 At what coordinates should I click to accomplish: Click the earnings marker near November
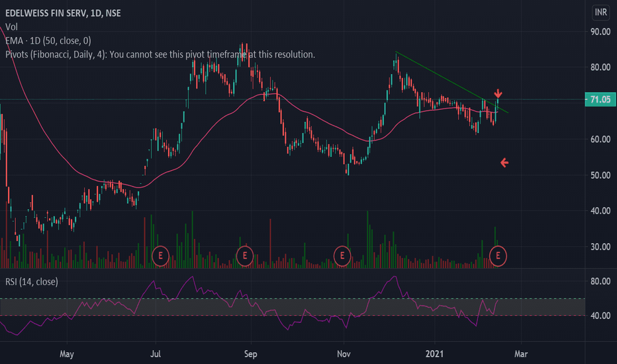coord(342,256)
